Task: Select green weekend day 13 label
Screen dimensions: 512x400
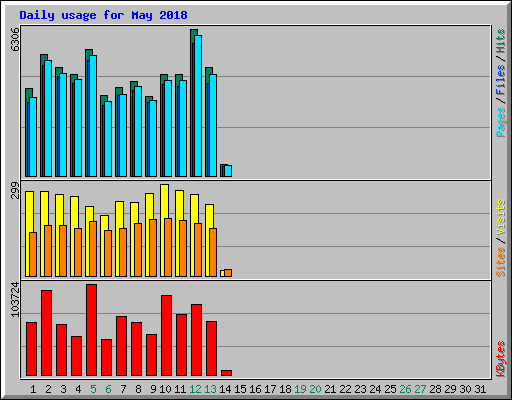Action: pos(210,389)
